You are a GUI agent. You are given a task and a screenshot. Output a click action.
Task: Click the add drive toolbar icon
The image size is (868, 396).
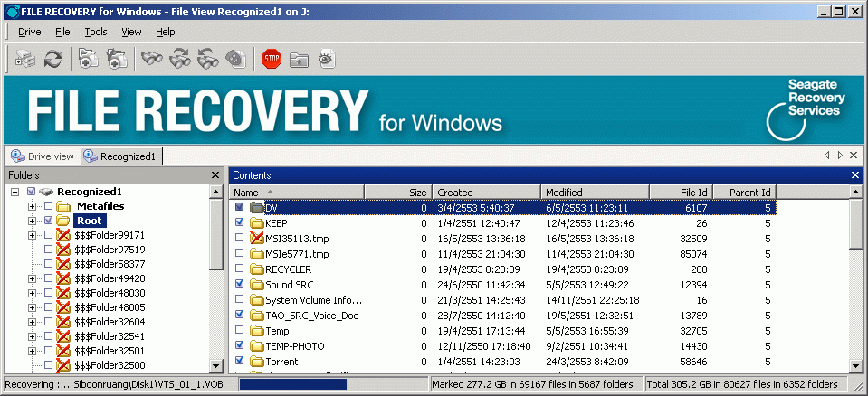(x=25, y=58)
